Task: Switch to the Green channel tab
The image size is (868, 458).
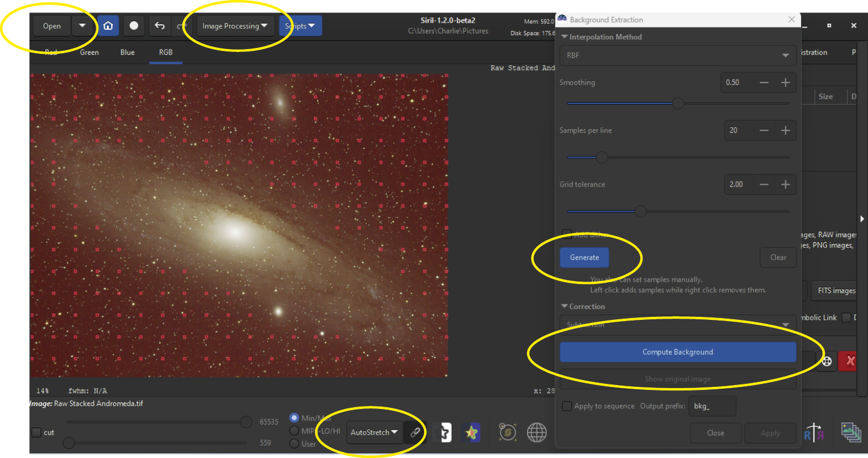Action: point(89,52)
